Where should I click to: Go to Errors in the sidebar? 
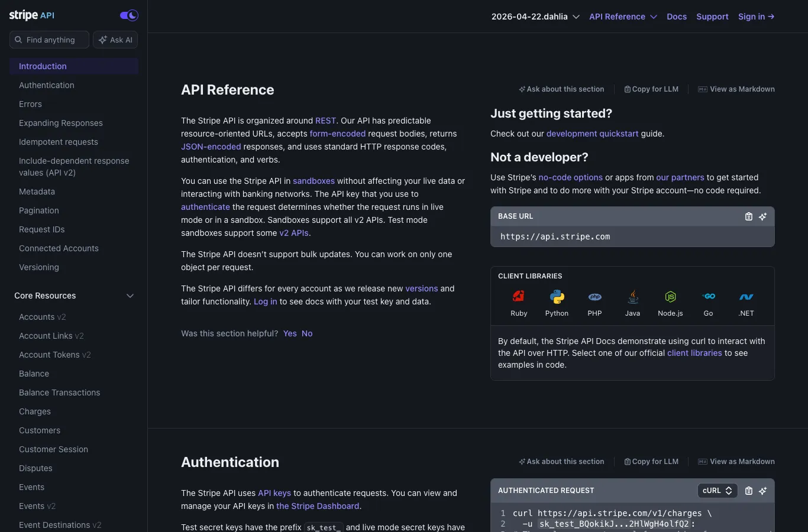point(30,104)
